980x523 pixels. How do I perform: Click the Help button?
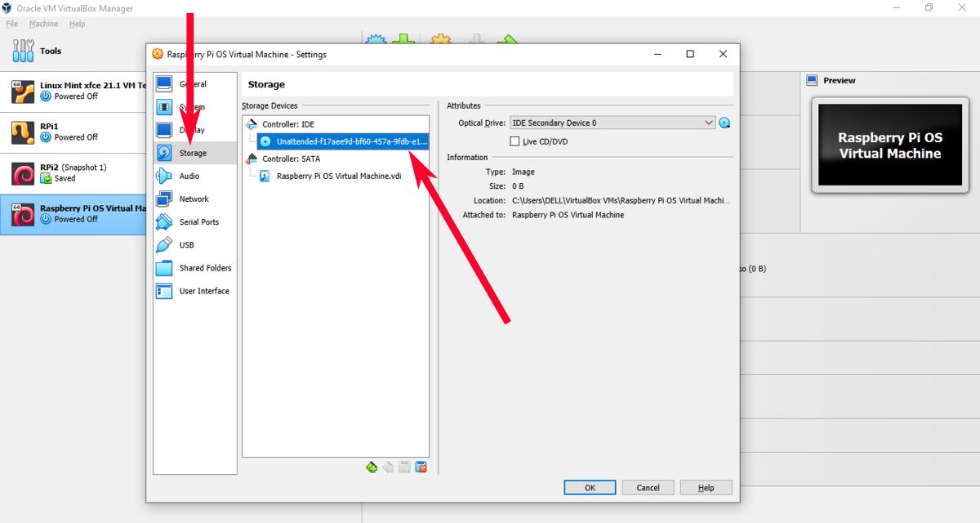pos(706,487)
